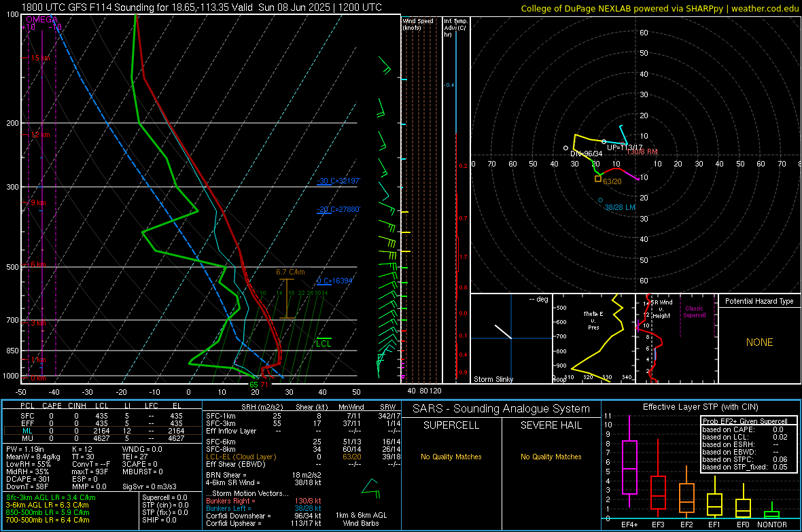802x532 pixels.
Task: Click the 700-500mb LR = 6.4 C/km line
Action: pyautogui.click(x=48, y=520)
